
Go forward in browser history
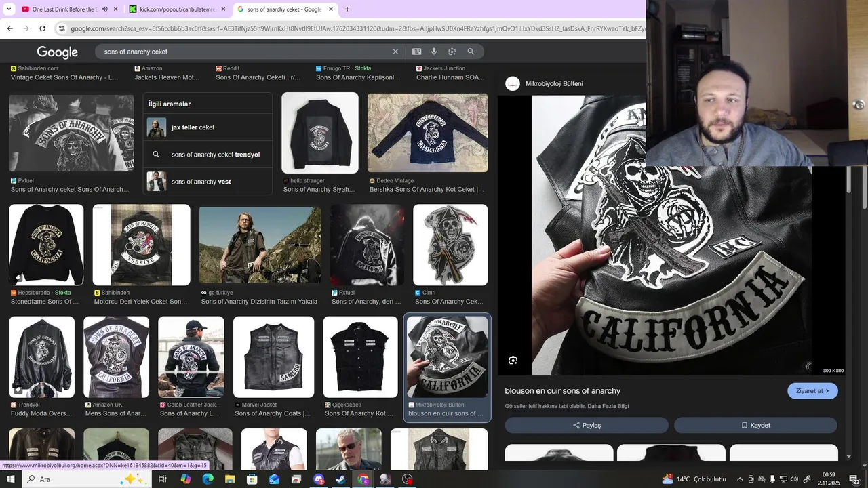[x=26, y=28]
